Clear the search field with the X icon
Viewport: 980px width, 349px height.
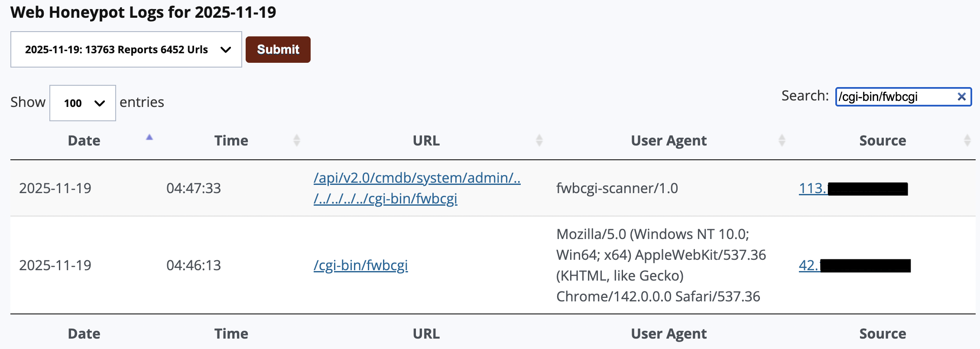point(961,97)
